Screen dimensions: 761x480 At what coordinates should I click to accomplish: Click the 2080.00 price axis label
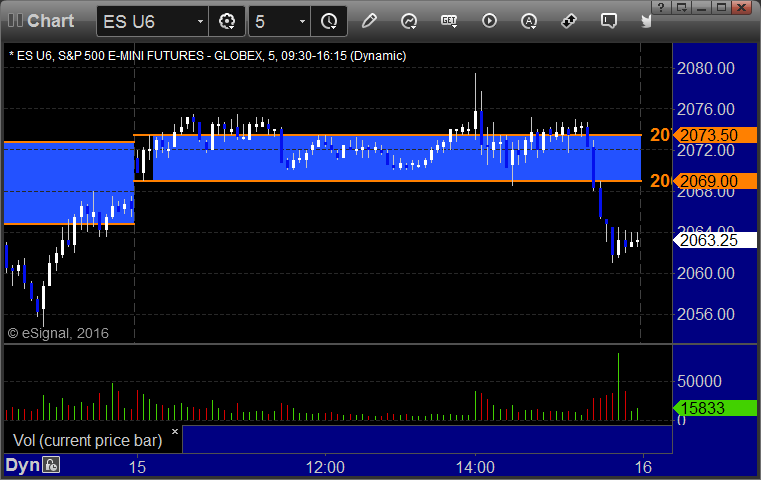click(706, 68)
